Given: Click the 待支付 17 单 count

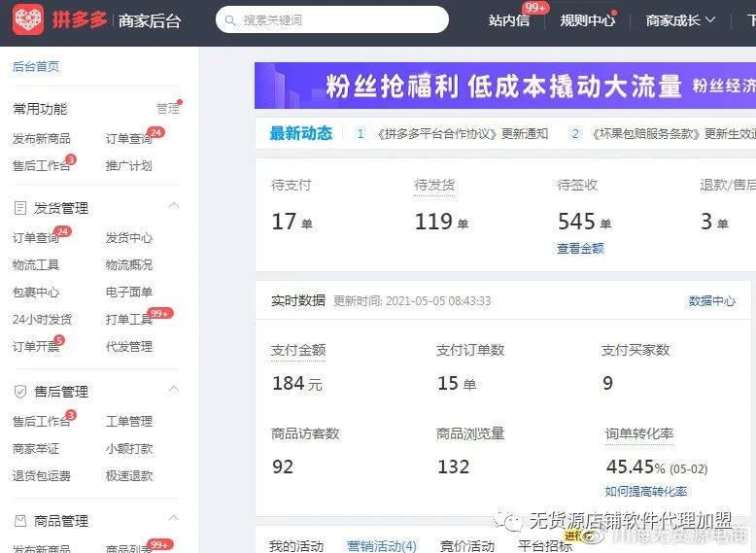Looking at the screenshot, I should pos(292,222).
